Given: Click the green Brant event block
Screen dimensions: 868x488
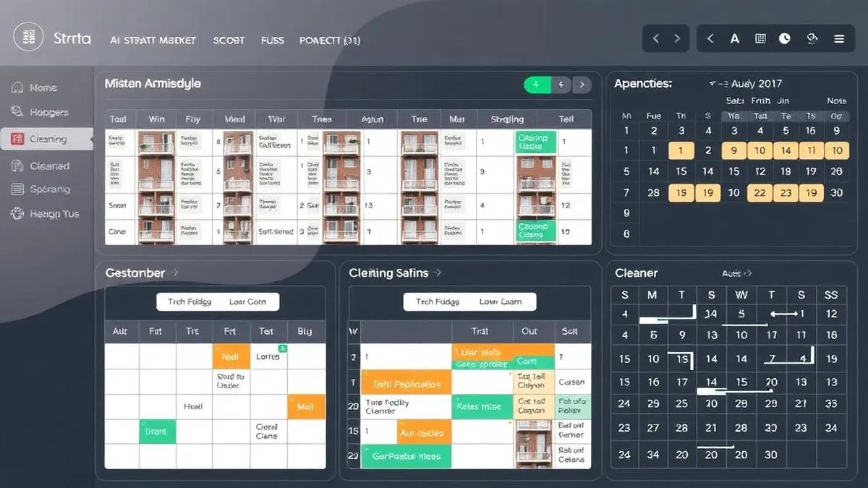Looking at the screenshot, I should click(157, 431).
